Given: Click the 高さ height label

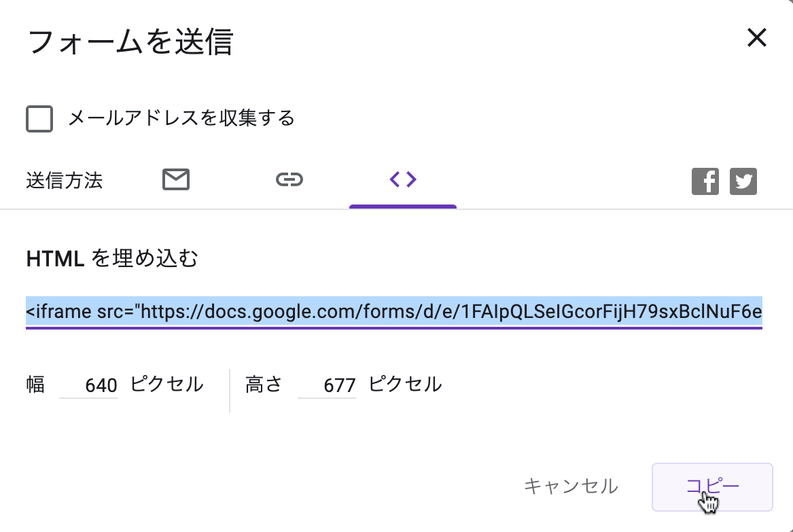Looking at the screenshot, I should click(x=264, y=385).
